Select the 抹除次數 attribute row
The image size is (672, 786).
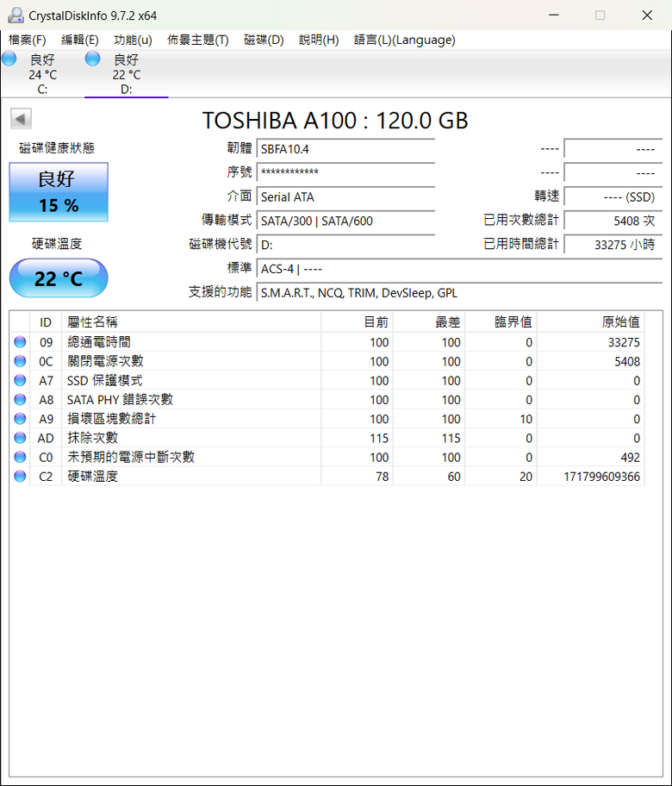[327, 438]
